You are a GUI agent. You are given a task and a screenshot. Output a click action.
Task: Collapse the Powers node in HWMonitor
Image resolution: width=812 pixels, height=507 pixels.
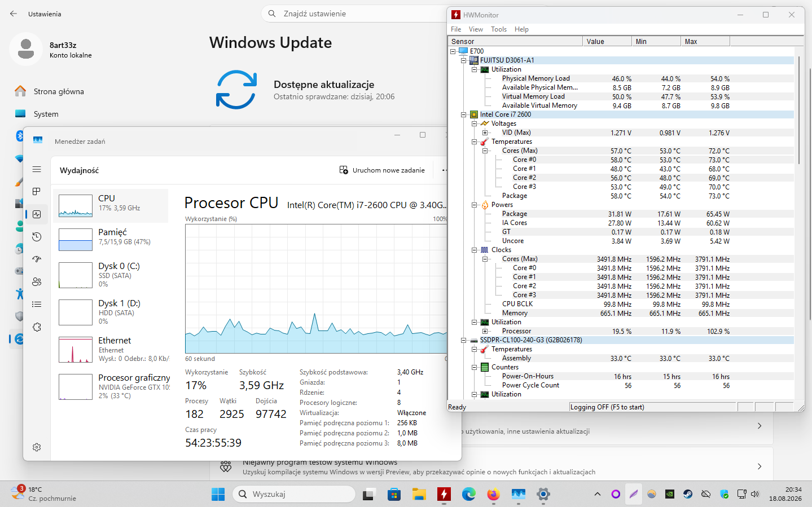point(475,205)
